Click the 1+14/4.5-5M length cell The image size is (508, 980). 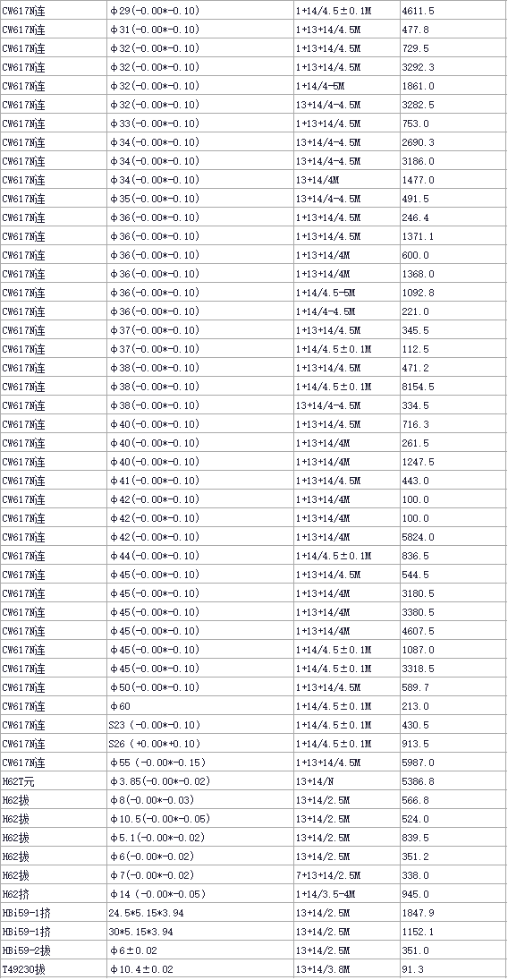coord(347,293)
